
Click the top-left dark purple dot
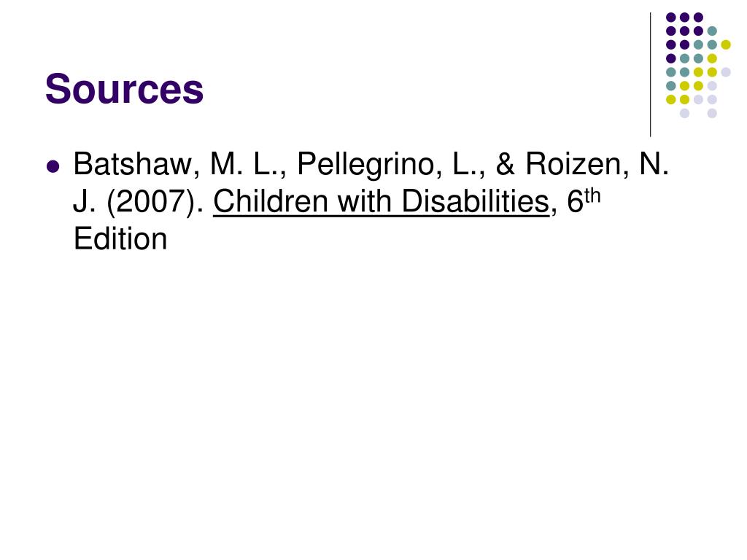click(671, 17)
